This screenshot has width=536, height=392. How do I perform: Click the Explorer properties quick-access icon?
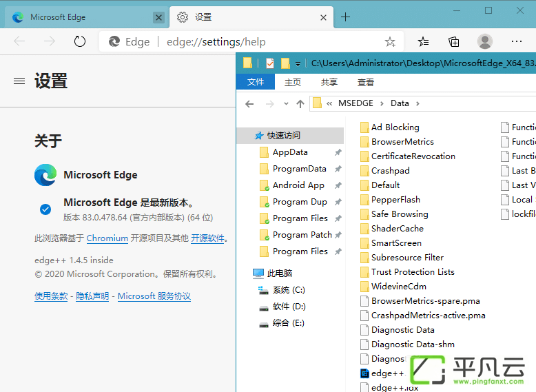coord(269,63)
